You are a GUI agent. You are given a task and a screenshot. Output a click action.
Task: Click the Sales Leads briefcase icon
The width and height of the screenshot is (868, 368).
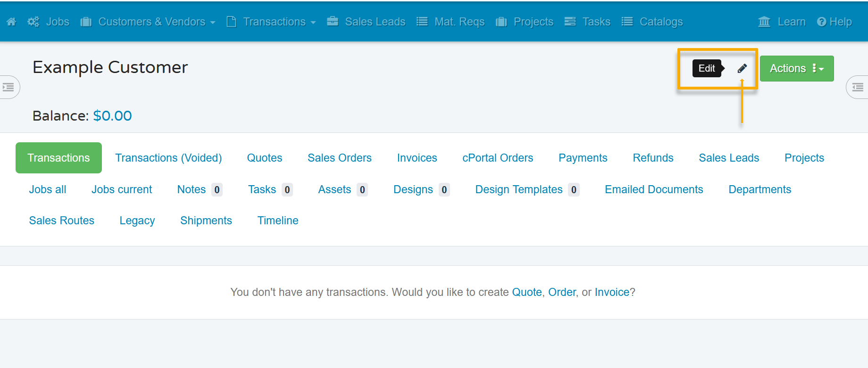(333, 21)
